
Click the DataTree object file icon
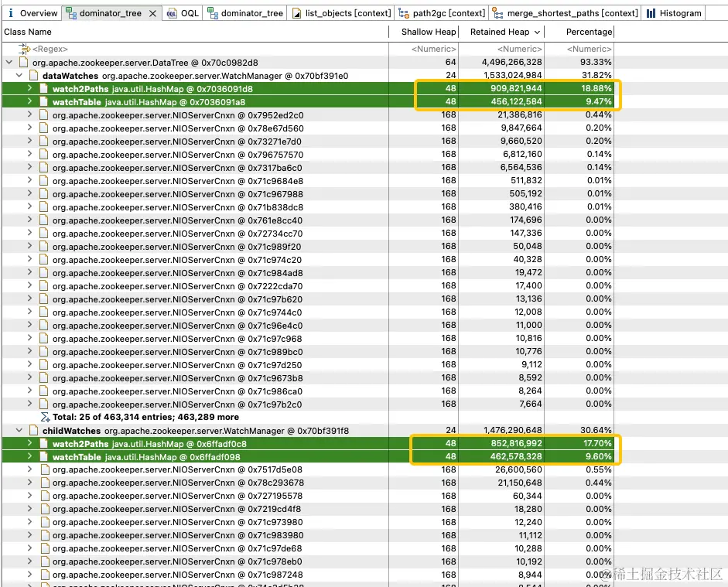(23, 62)
